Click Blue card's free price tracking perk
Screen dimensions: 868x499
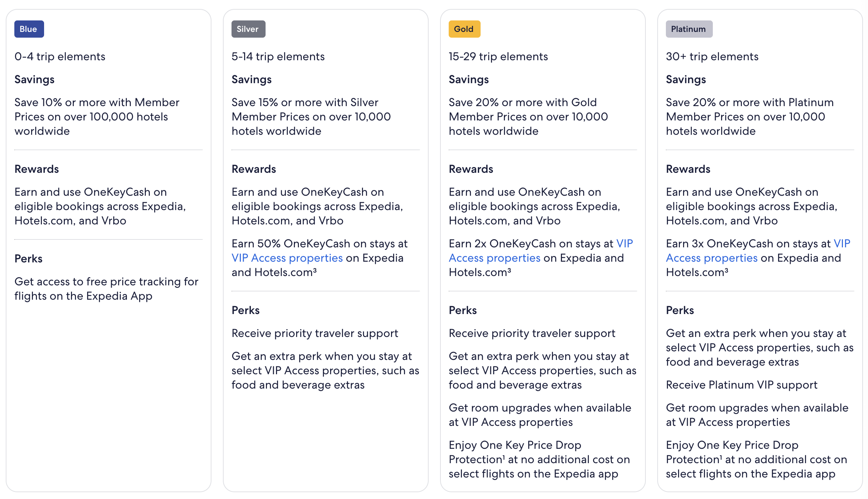(x=106, y=289)
